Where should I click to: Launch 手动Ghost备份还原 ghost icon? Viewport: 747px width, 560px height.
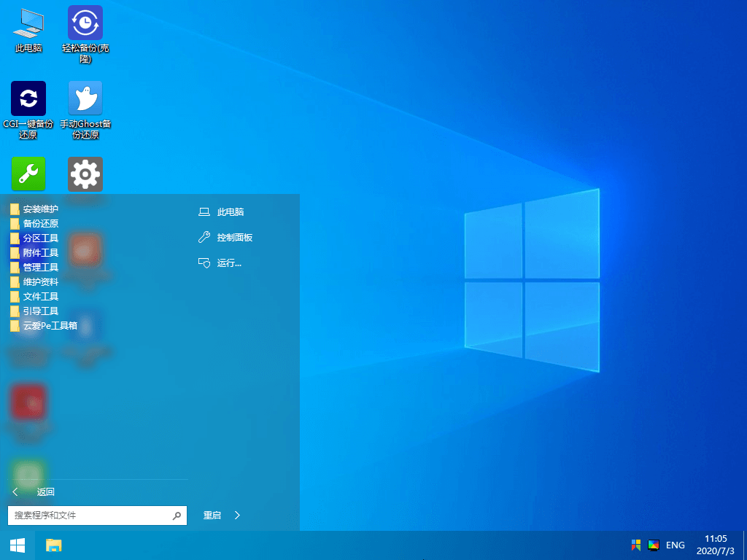point(85,99)
